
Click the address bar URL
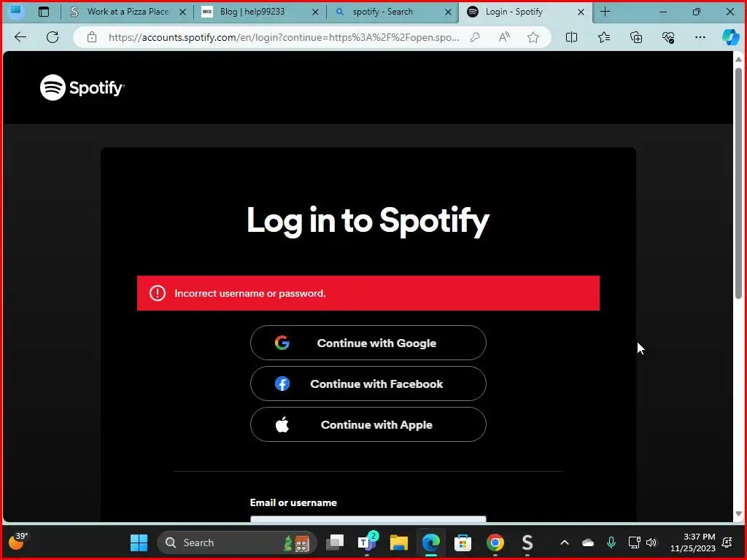click(284, 37)
